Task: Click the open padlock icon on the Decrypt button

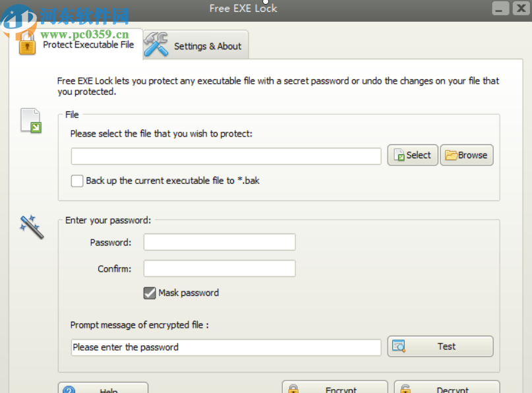Action: point(404,389)
